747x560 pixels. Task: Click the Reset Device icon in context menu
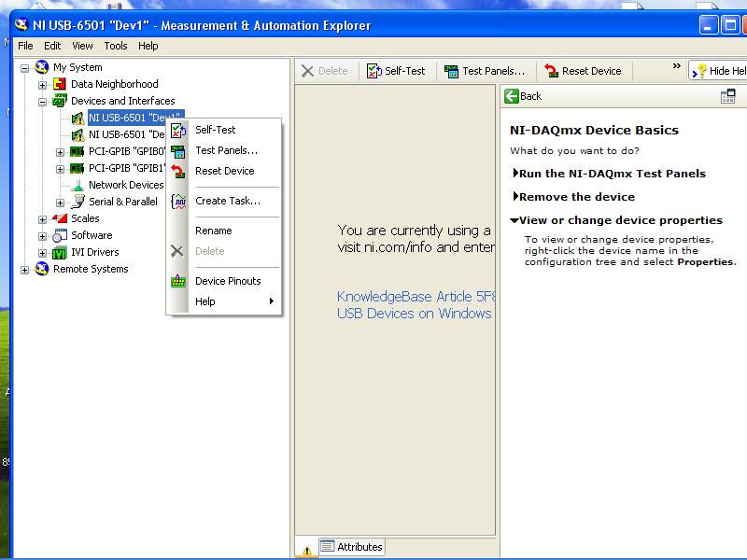pyautogui.click(x=178, y=172)
